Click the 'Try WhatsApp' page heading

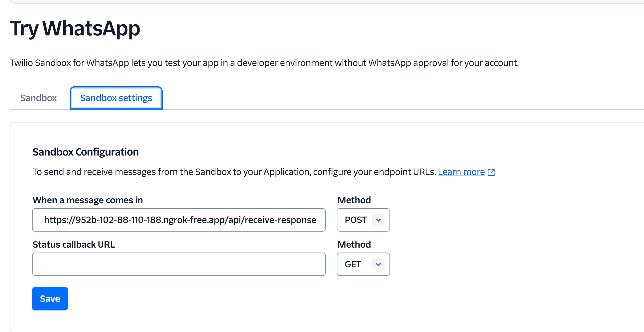75,29
